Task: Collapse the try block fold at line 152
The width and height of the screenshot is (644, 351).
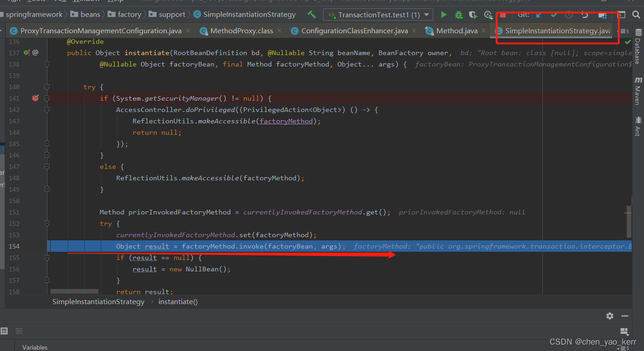Action: [47, 224]
